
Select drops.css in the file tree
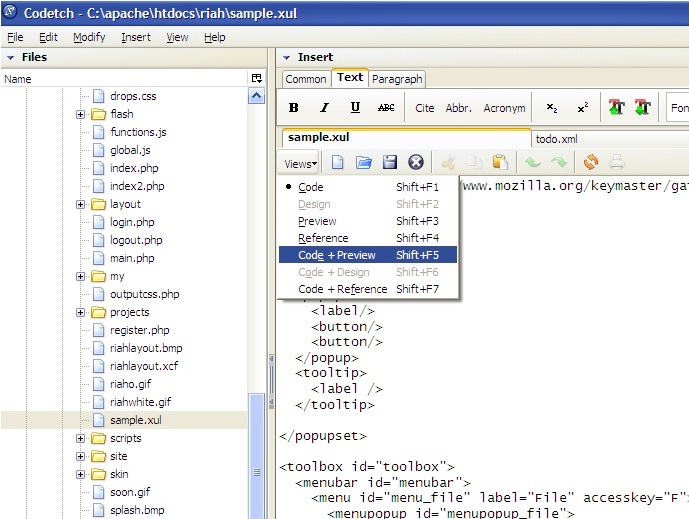(133, 96)
